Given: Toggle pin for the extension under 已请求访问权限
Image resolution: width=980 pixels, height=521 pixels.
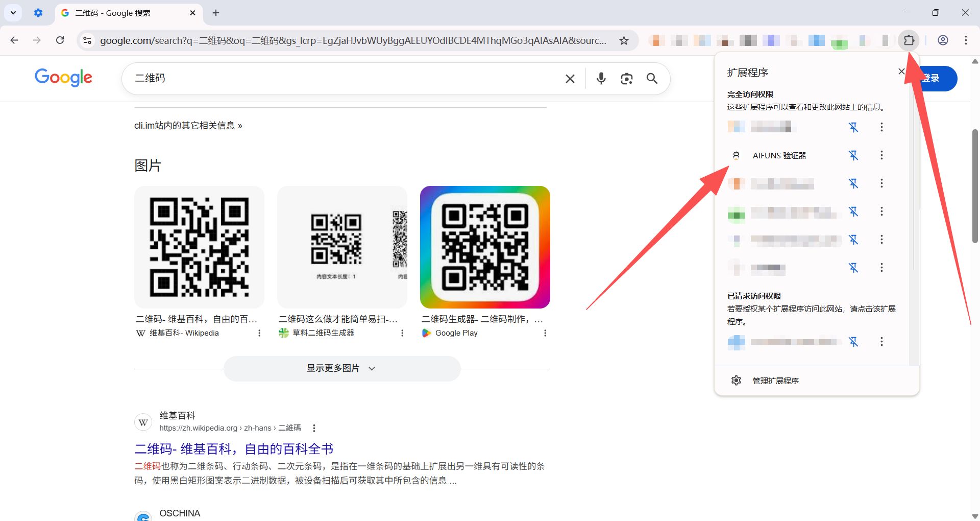Looking at the screenshot, I should pos(853,342).
